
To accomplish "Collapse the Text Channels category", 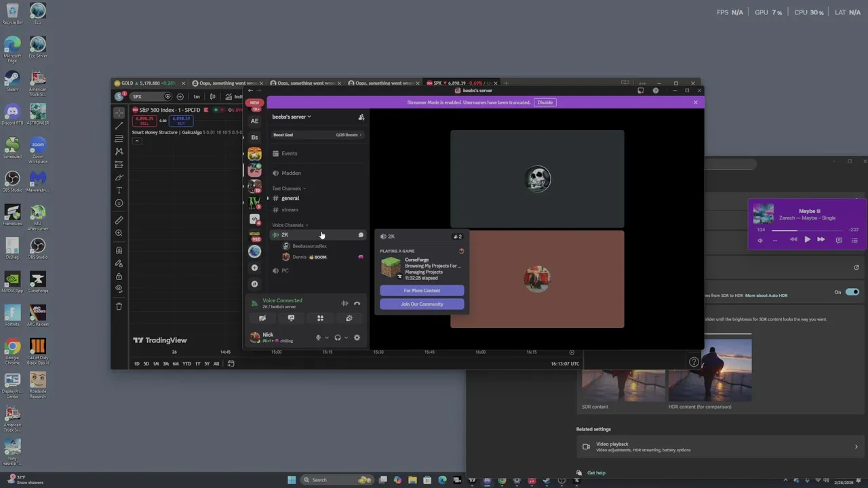I will 289,188.
